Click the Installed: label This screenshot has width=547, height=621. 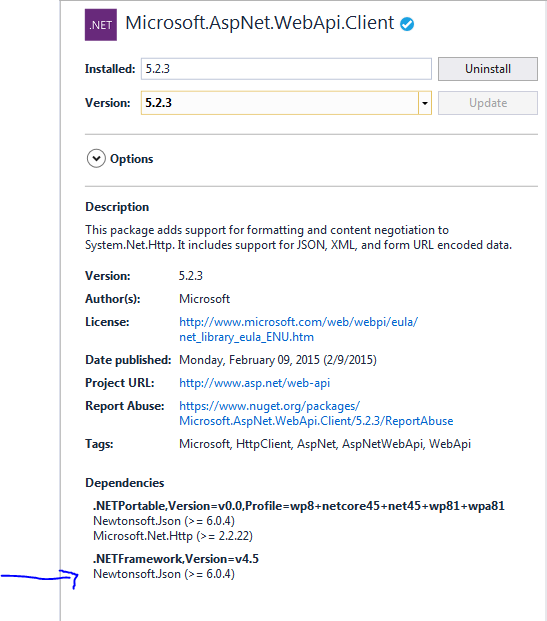110,69
